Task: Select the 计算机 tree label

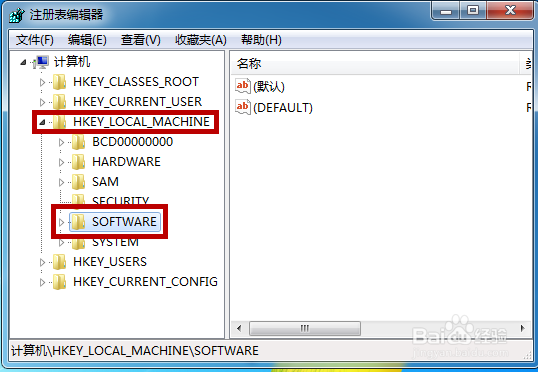Action: tap(72, 62)
